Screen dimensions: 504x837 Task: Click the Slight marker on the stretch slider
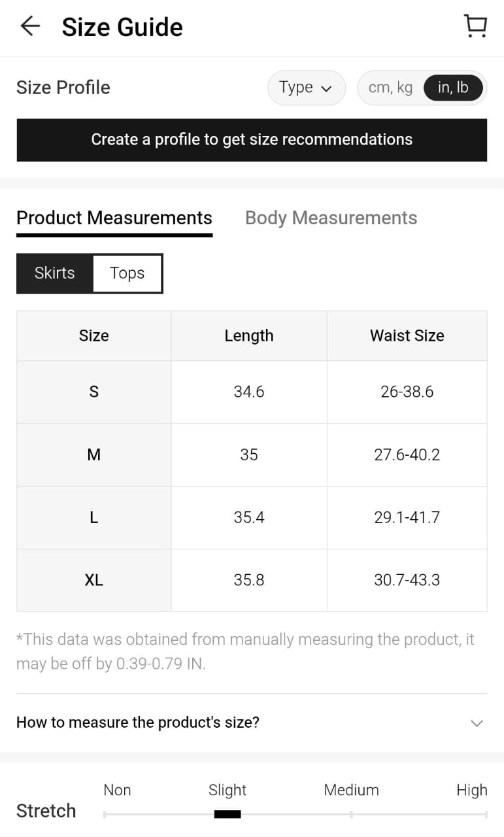(x=227, y=814)
